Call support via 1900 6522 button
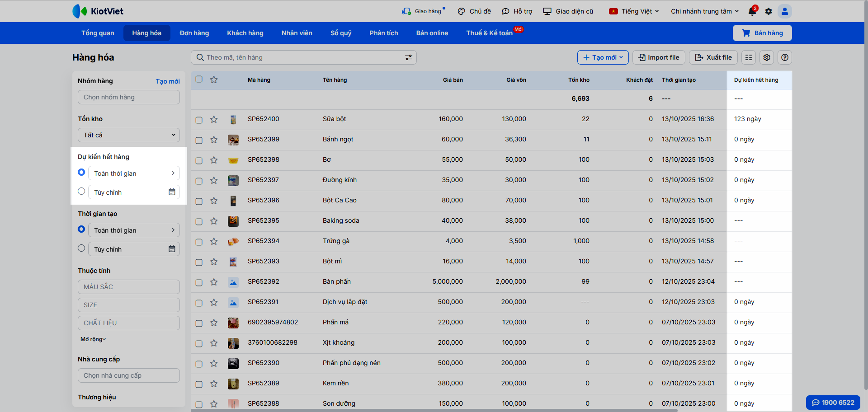 (x=833, y=403)
